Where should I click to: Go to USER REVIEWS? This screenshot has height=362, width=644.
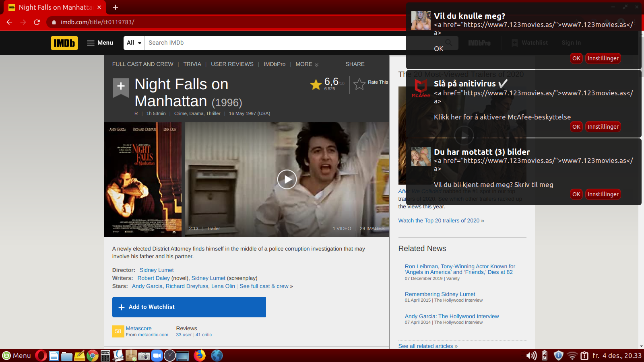232,64
